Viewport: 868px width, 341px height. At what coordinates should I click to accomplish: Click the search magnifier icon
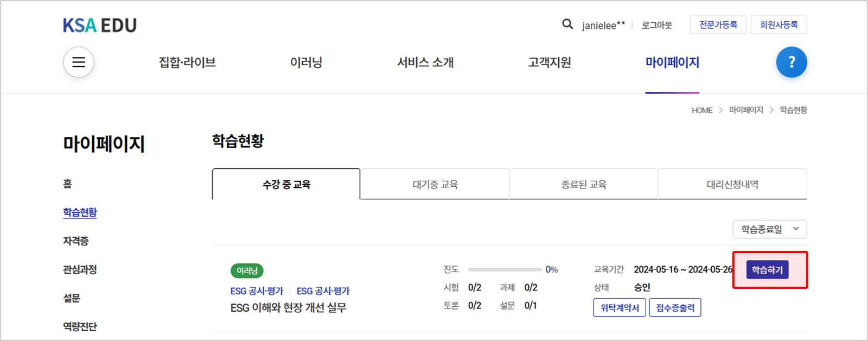coord(567,24)
